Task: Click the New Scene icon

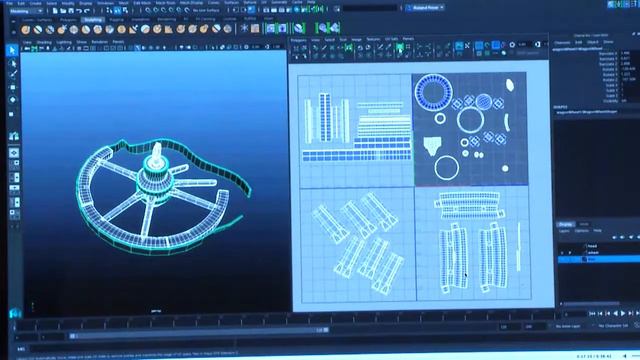Action: pos(55,11)
